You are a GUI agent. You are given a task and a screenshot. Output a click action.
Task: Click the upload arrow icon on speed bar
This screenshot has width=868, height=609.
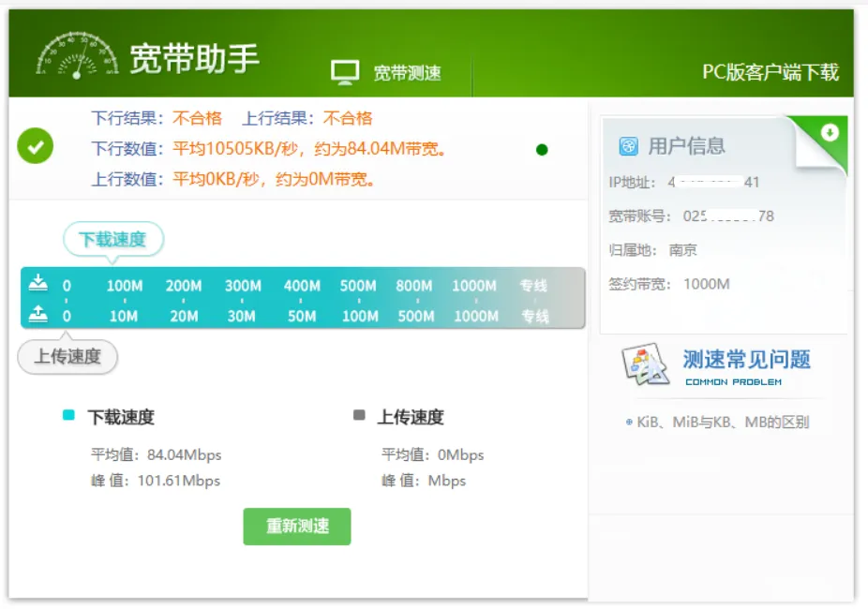(x=37, y=315)
